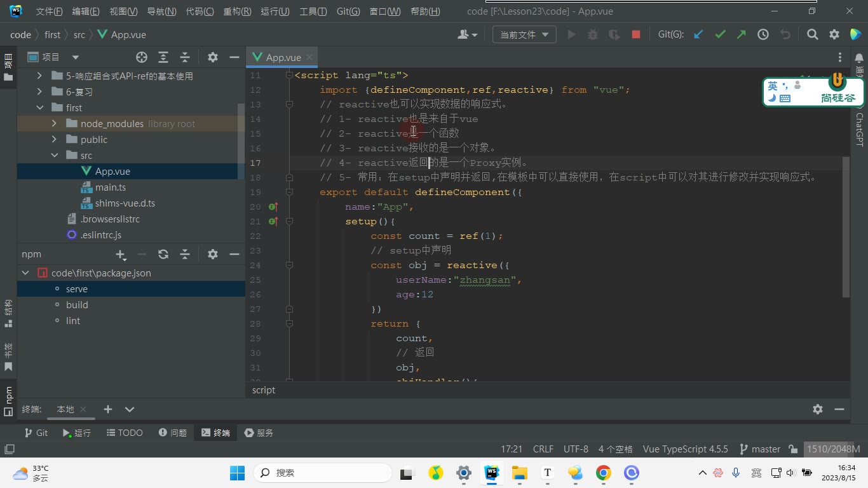Viewport: 868px width, 488px height.
Task: Click the select opened file target icon
Action: pyautogui.click(x=142, y=57)
